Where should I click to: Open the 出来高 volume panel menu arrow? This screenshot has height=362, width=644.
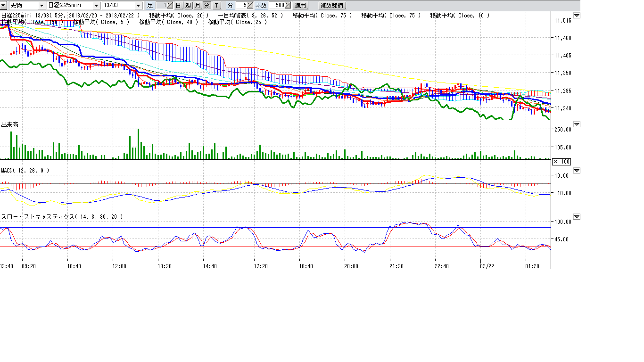(577, 124)
